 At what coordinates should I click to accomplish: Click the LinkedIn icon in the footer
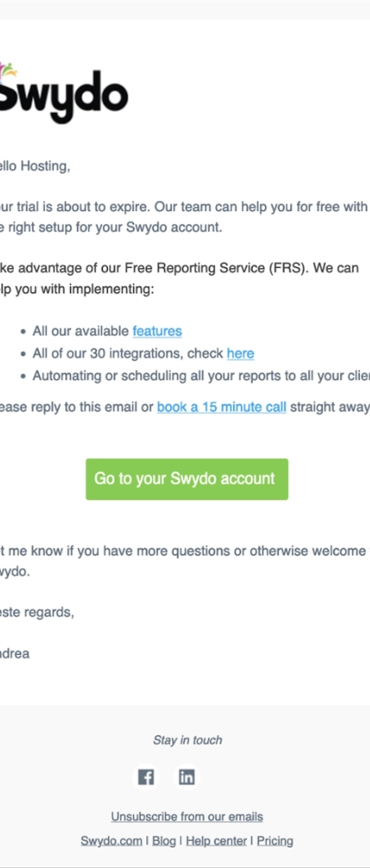[x=187, y=777]
